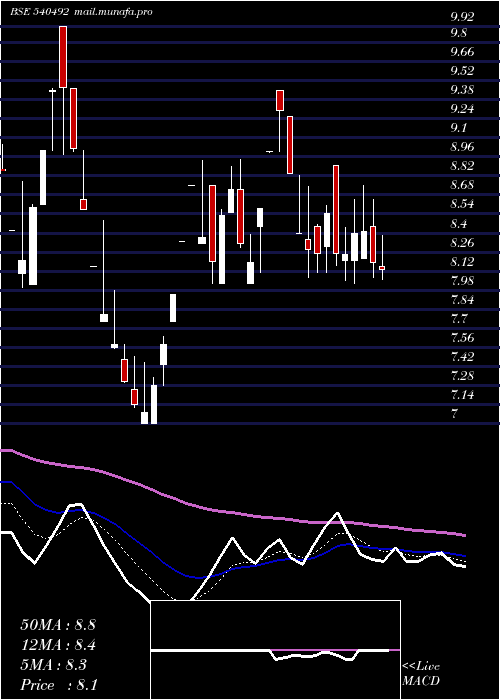Click the 9.52 price axis label
Screen dimensions: 500x700
462,71
